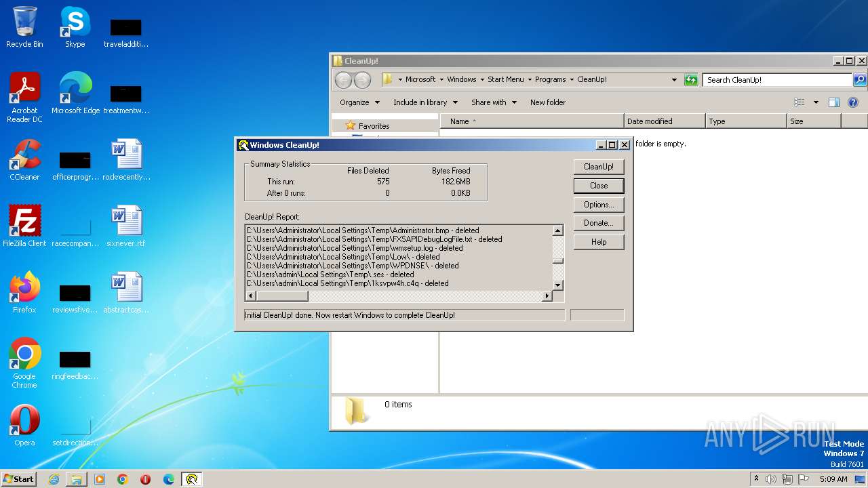Open sixnever.rtf document

(126, 226)
